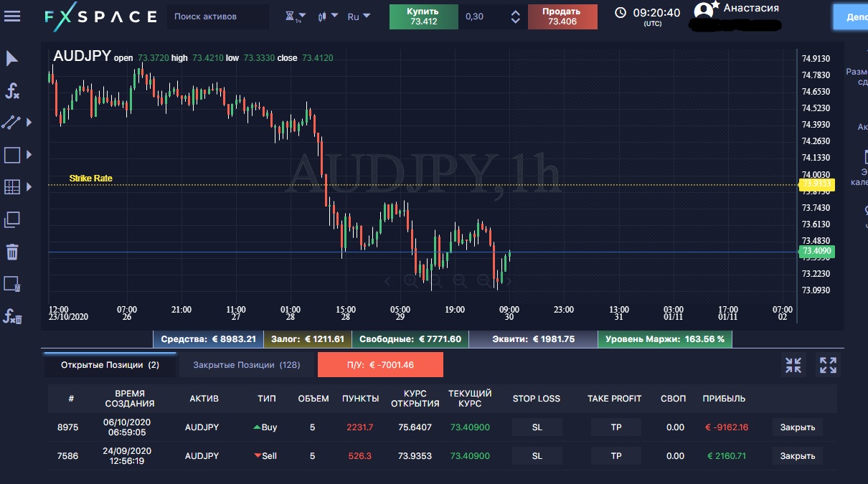Click the profit value € -9162.16
Viewport: 868px width, 484px height.
727,427
